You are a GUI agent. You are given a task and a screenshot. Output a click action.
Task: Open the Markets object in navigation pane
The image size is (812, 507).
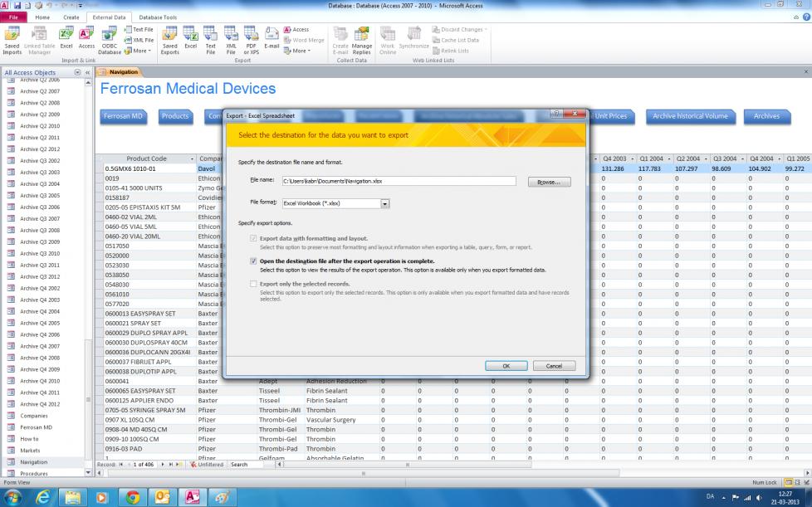point(30,451)
